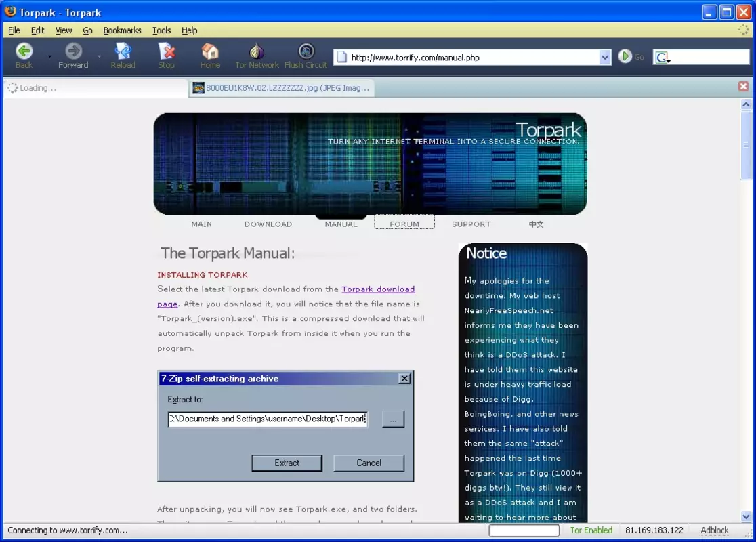
Task: Click the MAIN navigation link
Action: [x=202, y=224]
